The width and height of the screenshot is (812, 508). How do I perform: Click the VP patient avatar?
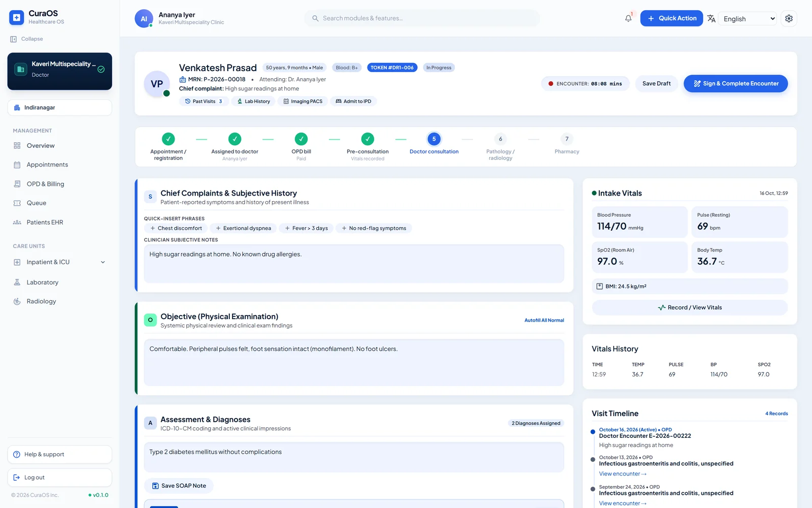(x=157, y=84)
